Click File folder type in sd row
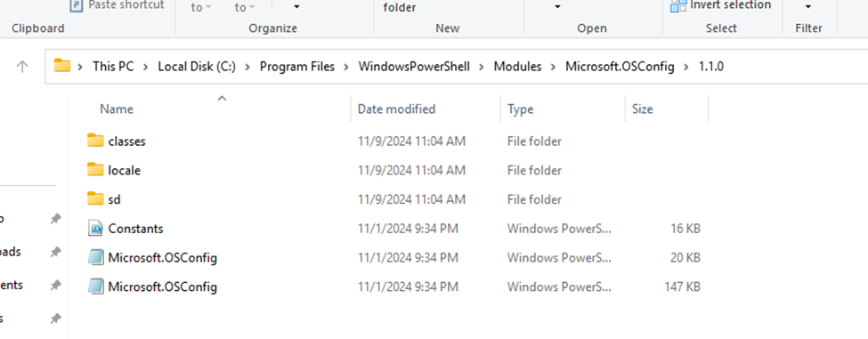The height and width of the screenshot is (339, 868). 534,199
